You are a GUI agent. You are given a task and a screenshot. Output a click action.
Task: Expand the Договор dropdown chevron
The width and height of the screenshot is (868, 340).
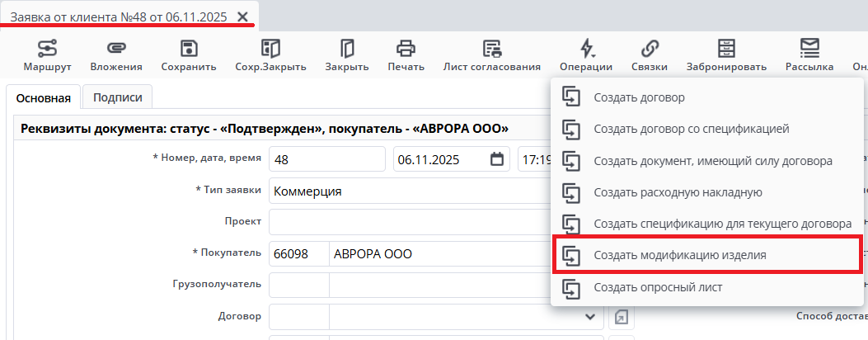click(x=589, y=316)
